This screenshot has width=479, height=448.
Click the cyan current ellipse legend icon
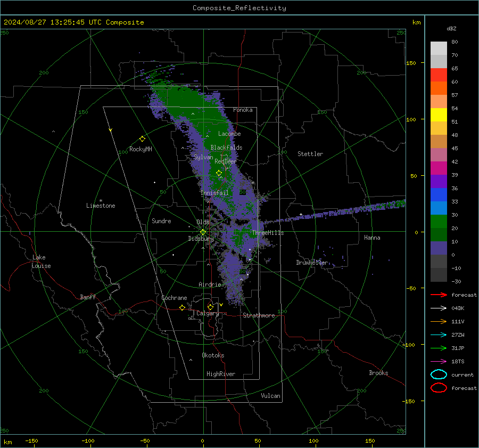coord(439,374)
